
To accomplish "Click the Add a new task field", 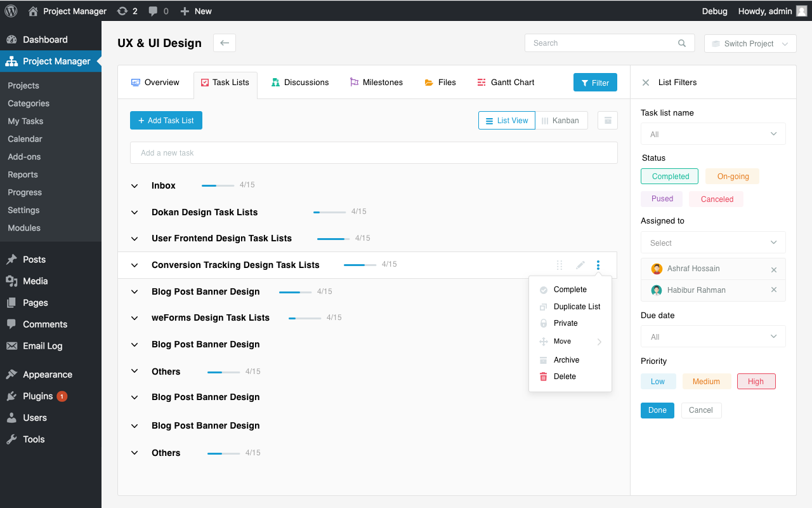I will tap(374, 152).
